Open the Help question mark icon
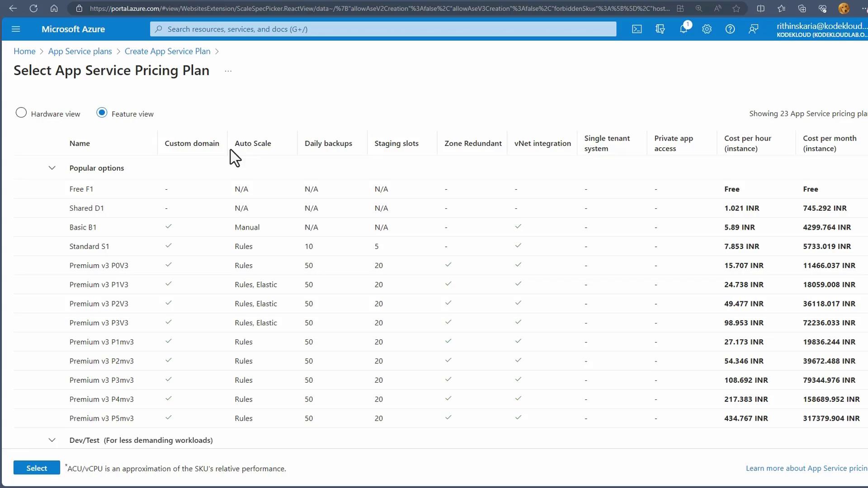 pyautogui.click(x=730, y=29)
